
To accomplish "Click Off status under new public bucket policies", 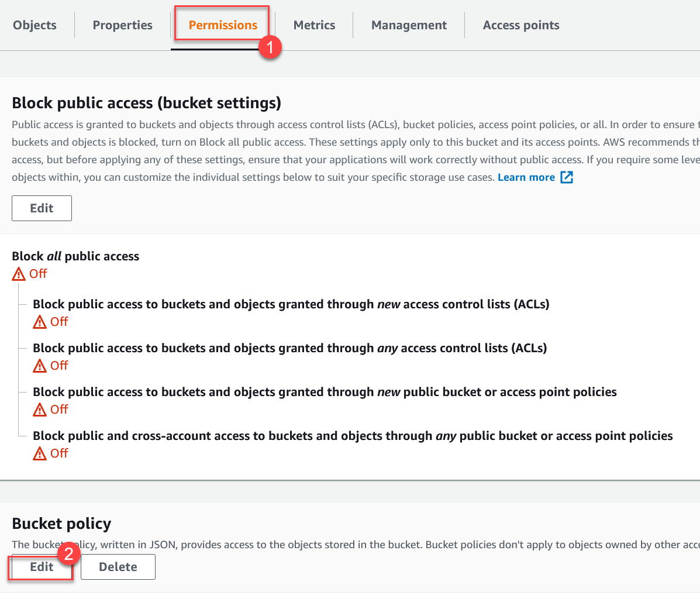I will pyautogui.click(x=59, y=408).
